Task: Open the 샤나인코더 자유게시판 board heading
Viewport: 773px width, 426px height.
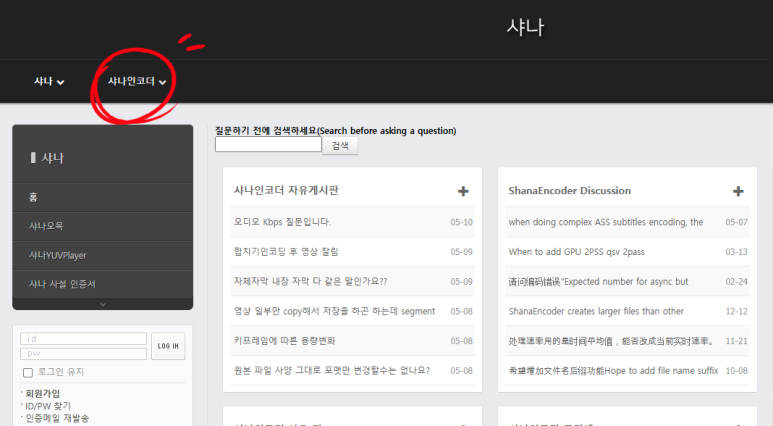Action: [x=286, y=190]
